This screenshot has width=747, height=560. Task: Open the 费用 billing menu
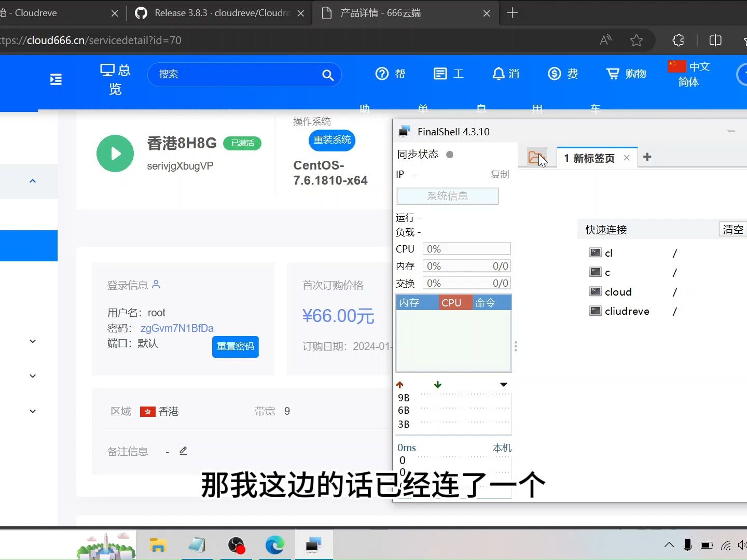(x=563, y=74)
